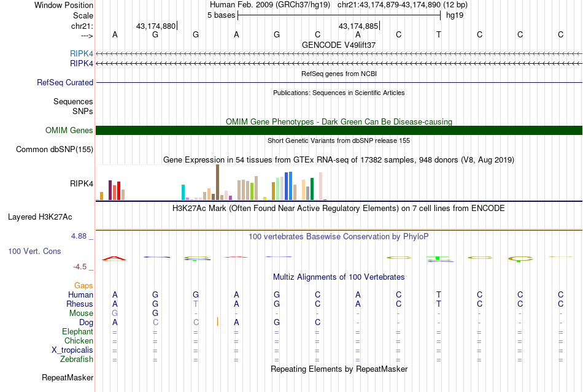The image size is (583, 392).
Task: Click the H3K27Ac Mark ENCODE track title
Action: 339,208
